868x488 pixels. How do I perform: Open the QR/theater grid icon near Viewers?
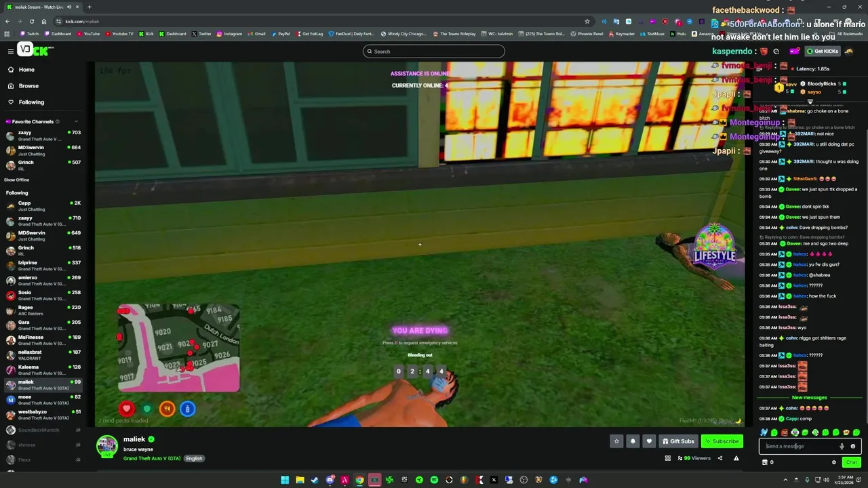[667, 458]
